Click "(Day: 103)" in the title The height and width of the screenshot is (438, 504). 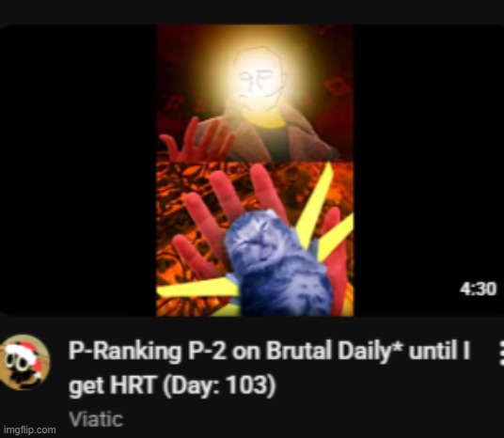pos(219,384)
